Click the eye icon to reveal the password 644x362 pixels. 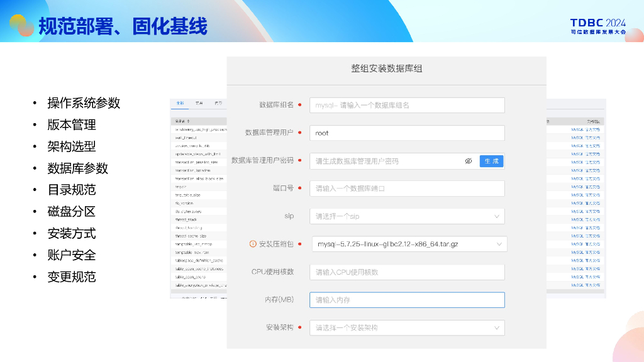(469, 161)
